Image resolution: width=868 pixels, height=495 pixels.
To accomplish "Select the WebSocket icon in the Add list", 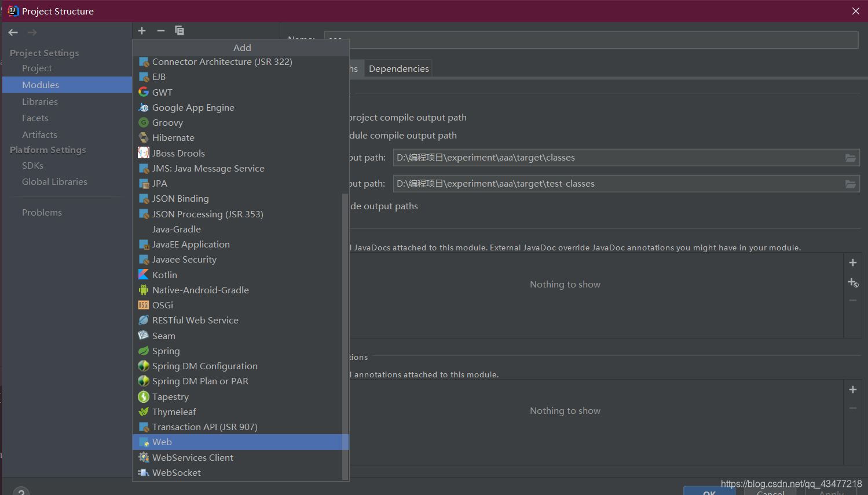I will (x=144, y=472).
